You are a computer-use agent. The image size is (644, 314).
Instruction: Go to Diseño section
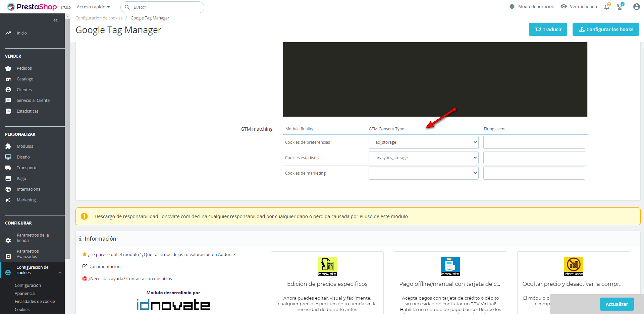23,157
